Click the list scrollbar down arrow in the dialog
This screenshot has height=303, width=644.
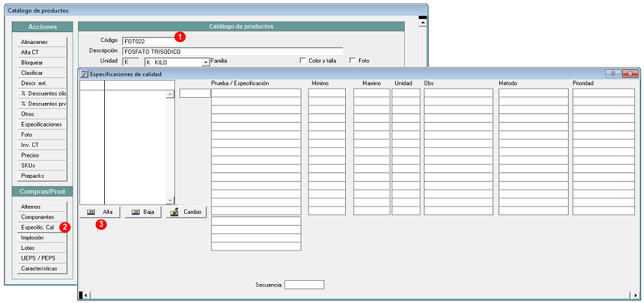click(170, 200)
